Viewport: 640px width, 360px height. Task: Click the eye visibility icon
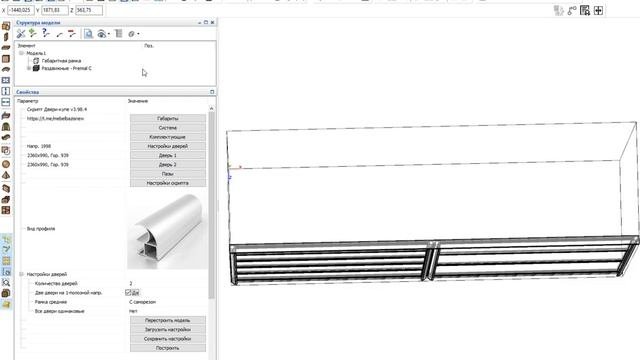pyautogui.click(x=101, y=34)
